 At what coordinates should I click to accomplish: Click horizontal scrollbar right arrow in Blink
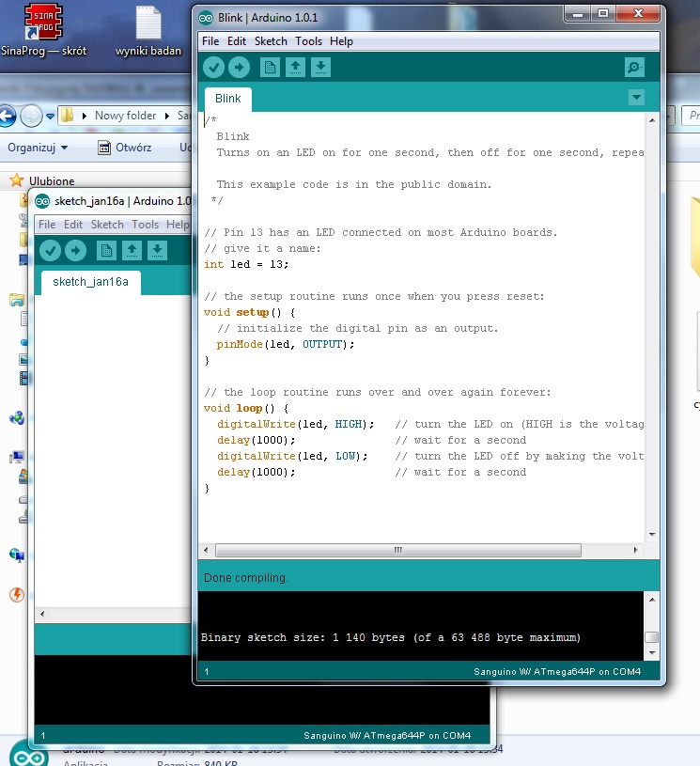tap(635, 550)
